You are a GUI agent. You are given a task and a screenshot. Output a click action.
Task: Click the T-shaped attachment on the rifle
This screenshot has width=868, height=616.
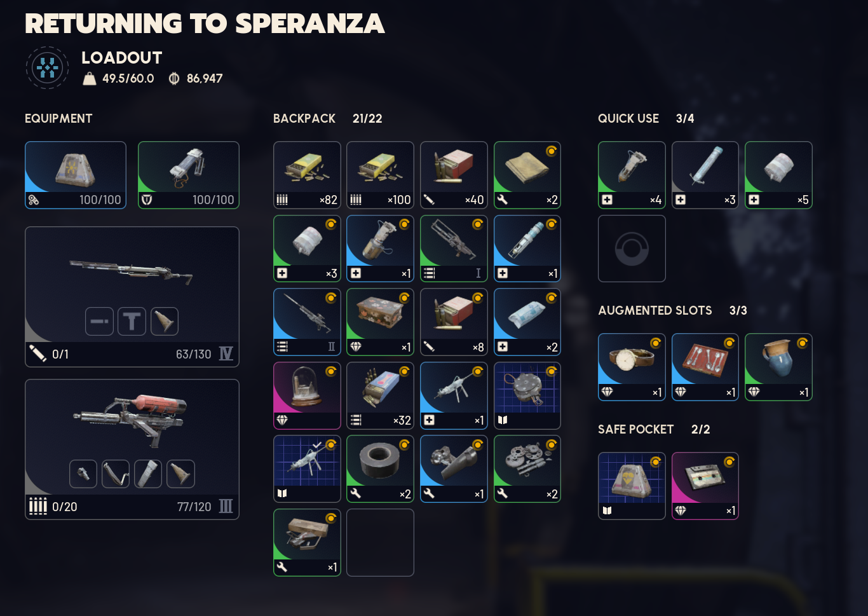(x=132, y=321)
